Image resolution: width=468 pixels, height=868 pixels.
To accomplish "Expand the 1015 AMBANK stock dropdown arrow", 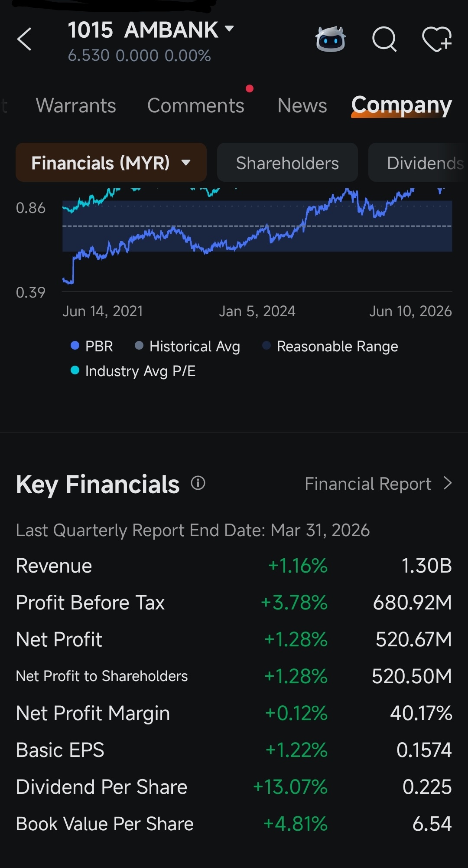I will click(x=229, y=29).
